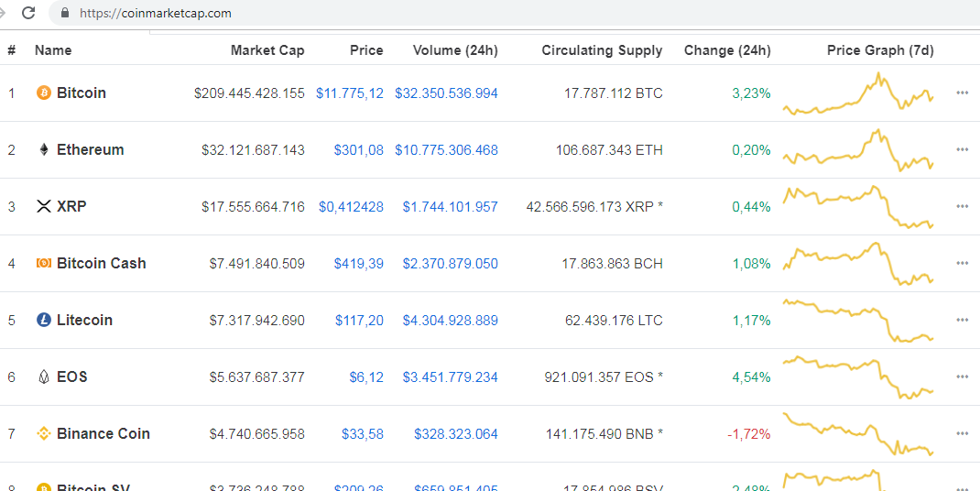The height and width of the screenshot is (491, 980).
Task: Open the Litecoin coin page link
Action: pos(84,321)
